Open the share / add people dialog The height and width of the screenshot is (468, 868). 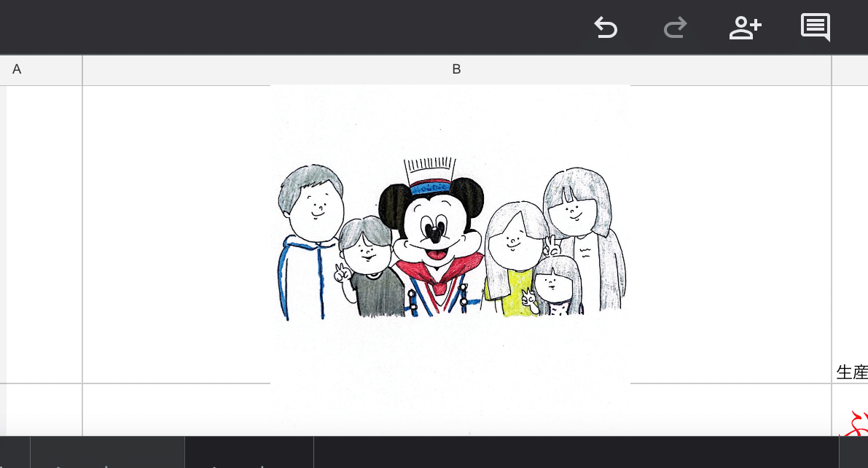point(745,28)
